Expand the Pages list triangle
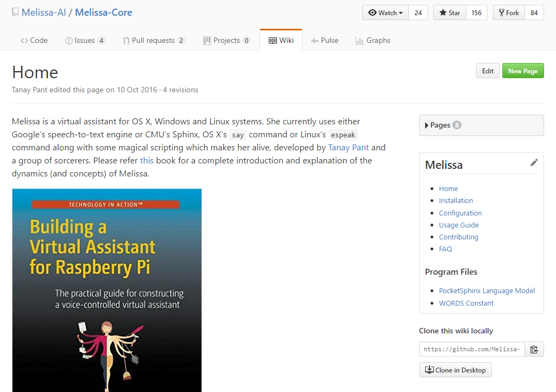Image resolution: width=556 pixels, height=392 pixels. coord(427,125)
